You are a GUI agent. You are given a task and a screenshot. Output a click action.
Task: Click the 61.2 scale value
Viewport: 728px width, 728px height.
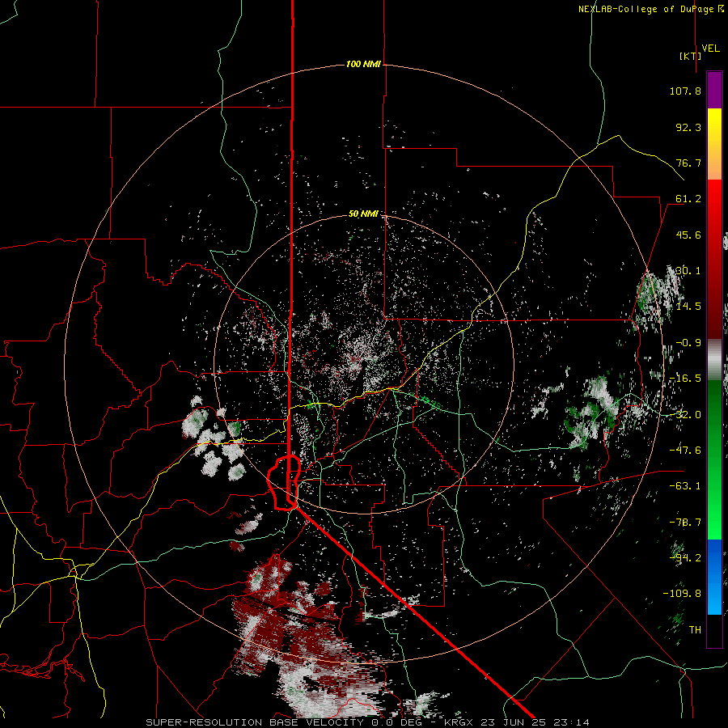coord(688,199)
